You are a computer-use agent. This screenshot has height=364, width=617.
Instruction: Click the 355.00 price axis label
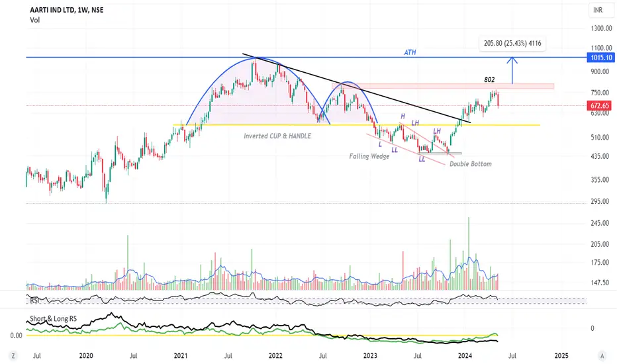[x=601, y=179]
